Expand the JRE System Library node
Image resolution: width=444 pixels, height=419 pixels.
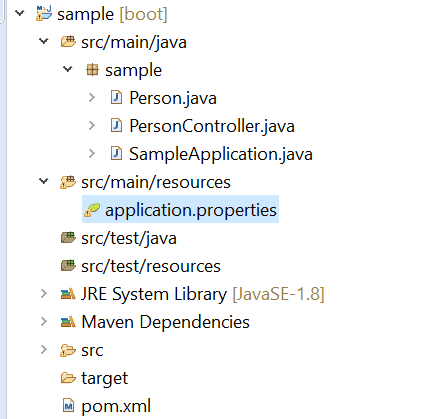(x=44, y=294)
